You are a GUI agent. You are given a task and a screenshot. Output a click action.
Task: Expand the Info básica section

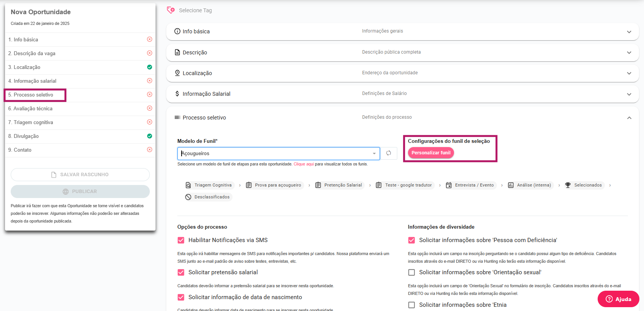[x=629, y=32]
